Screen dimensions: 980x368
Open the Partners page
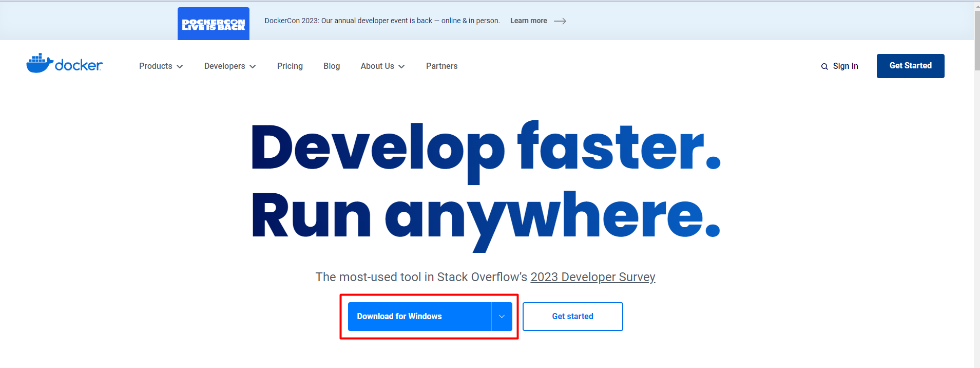tap(441, 66)
